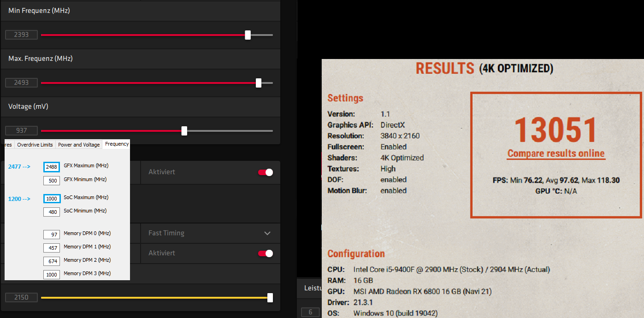
Task: Select the Frequency tab
Action: coord(117,144)
